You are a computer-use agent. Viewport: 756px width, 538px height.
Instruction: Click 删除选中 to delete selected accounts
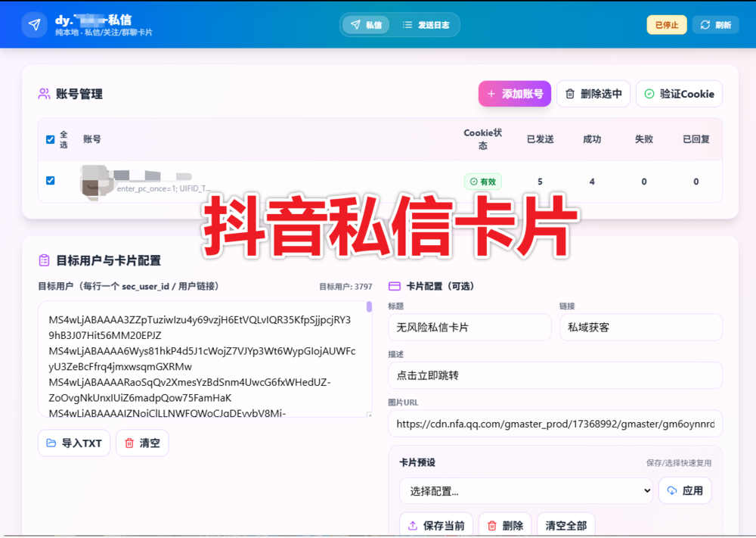tap(593, 94)
